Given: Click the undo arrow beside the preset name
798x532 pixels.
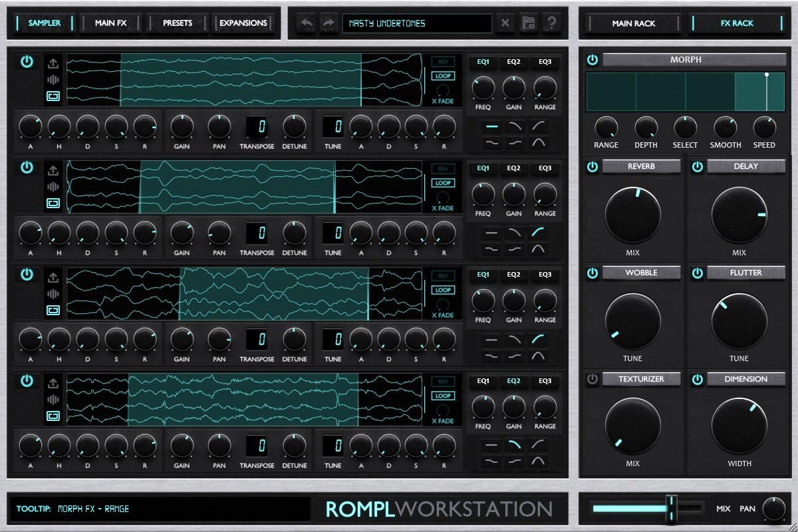Looking at the screenshot, I should (307, 23).
